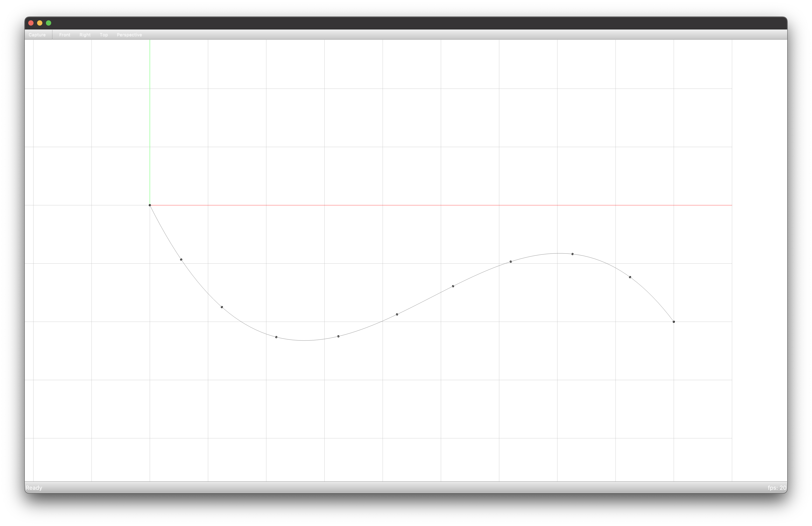Screen dimensions: 812x526
Task: Maximize the window with the green button
Action: point(49,23)
